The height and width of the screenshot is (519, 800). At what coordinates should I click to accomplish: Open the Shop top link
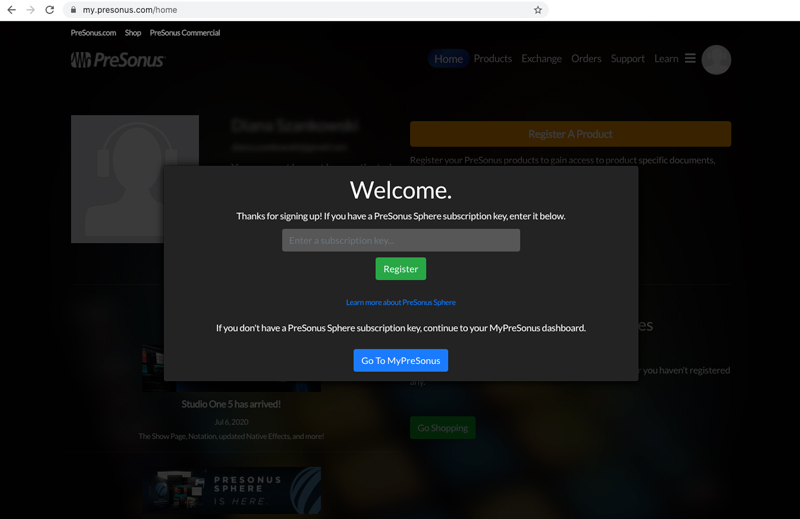133,33
